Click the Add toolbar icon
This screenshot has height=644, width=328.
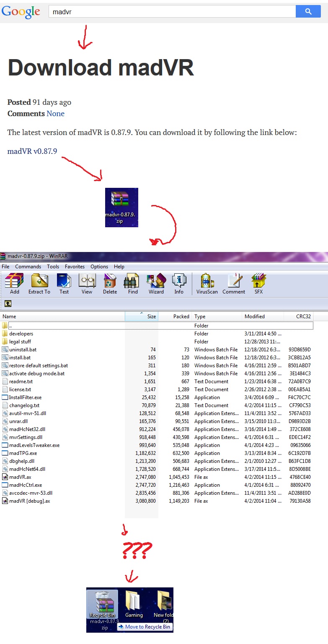pyautogui.click(x=15, y=284)
